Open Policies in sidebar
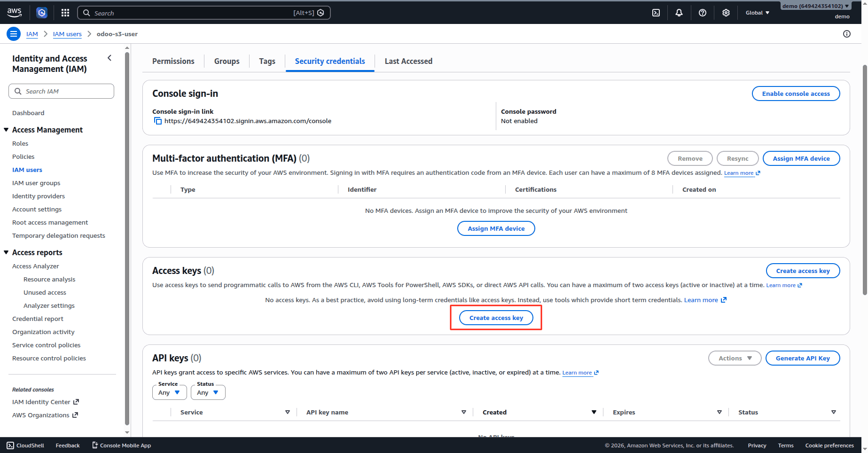Screen dimensions: 868x453 point(23,156)
